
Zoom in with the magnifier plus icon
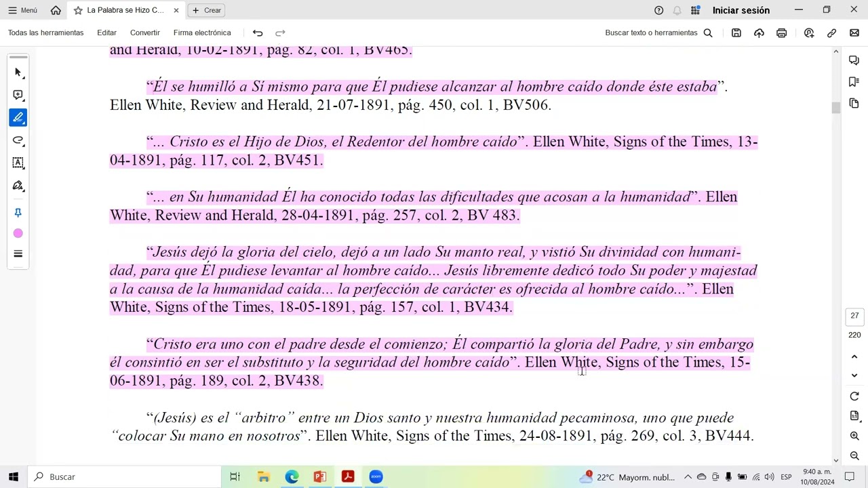tap(854, 436)
